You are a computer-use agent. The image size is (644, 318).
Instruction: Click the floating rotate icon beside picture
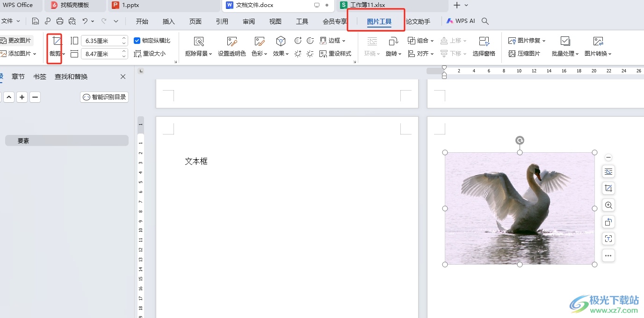[608, 222]
